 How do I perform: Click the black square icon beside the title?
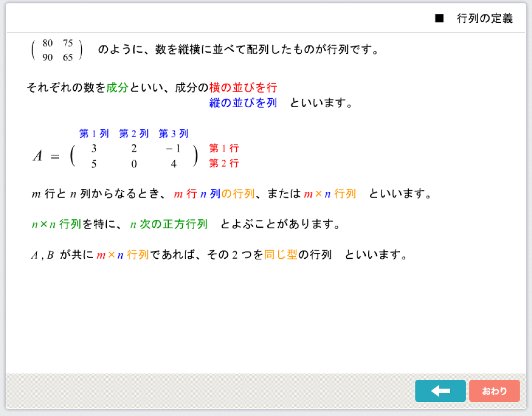point(439,19)
